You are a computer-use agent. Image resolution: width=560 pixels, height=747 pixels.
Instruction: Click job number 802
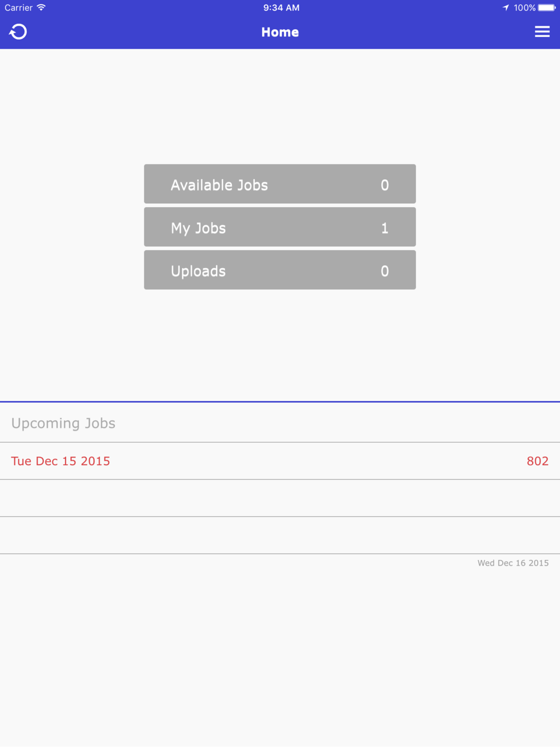pos(537,461)
